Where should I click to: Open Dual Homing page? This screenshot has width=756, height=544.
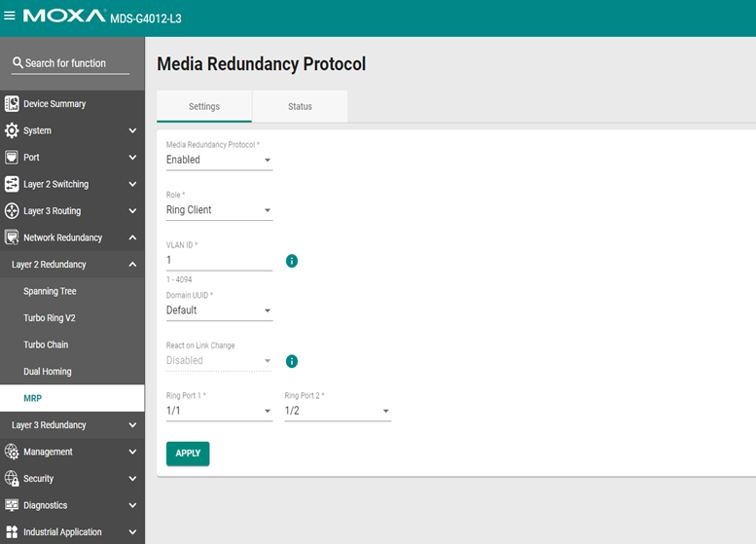[x=72, y=372]
